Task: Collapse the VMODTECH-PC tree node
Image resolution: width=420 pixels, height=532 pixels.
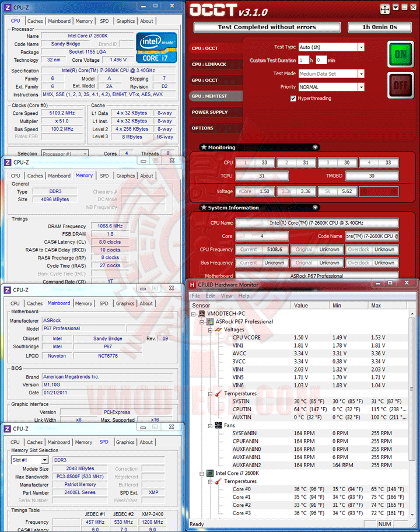Action: (x=194, y=314)
